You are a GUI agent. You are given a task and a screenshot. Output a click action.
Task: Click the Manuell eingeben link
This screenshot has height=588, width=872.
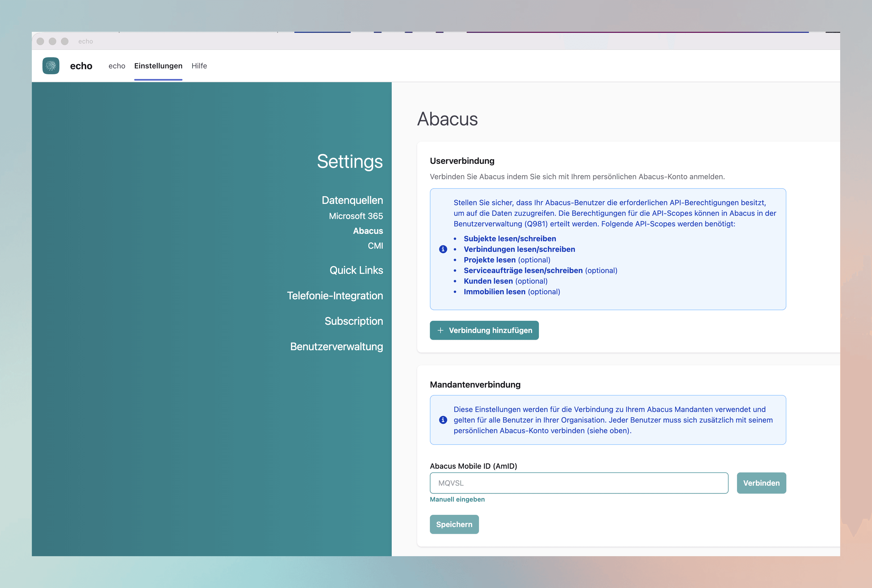click(457, 499)
